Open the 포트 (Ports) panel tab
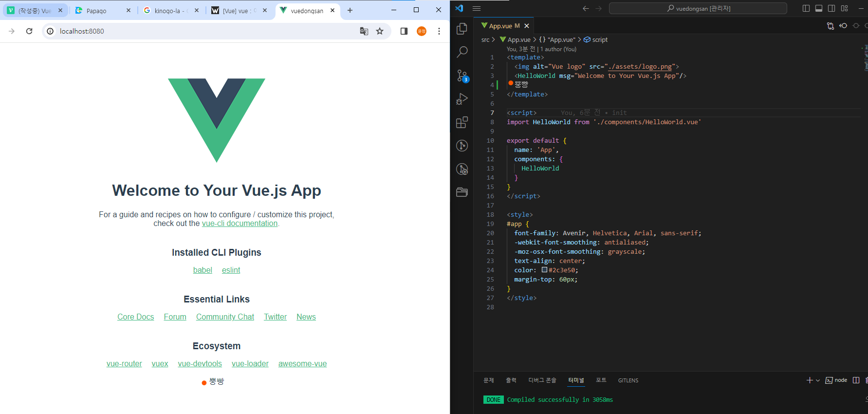The image size is (868, 414). [x=601, y=380]
